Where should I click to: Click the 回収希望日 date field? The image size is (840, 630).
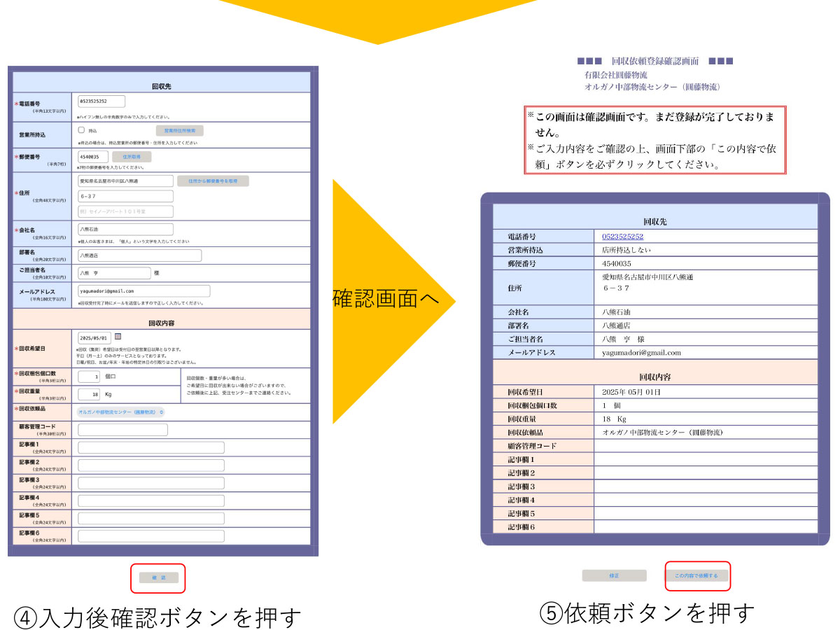click(94, 337)
